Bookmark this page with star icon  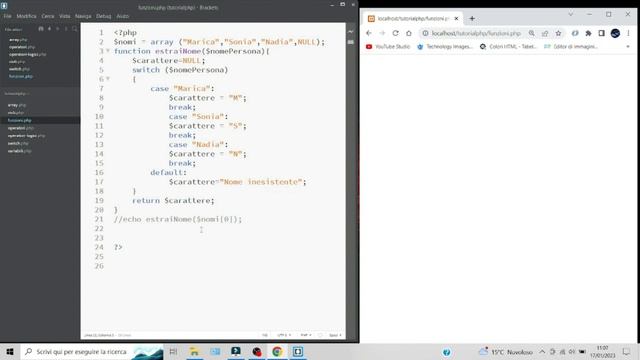[558, 33]
